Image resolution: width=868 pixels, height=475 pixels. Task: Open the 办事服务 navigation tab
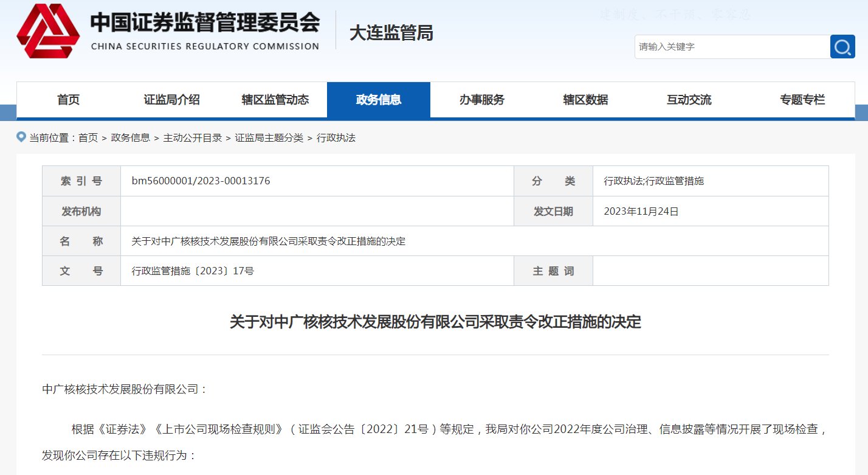coord(482,100)
